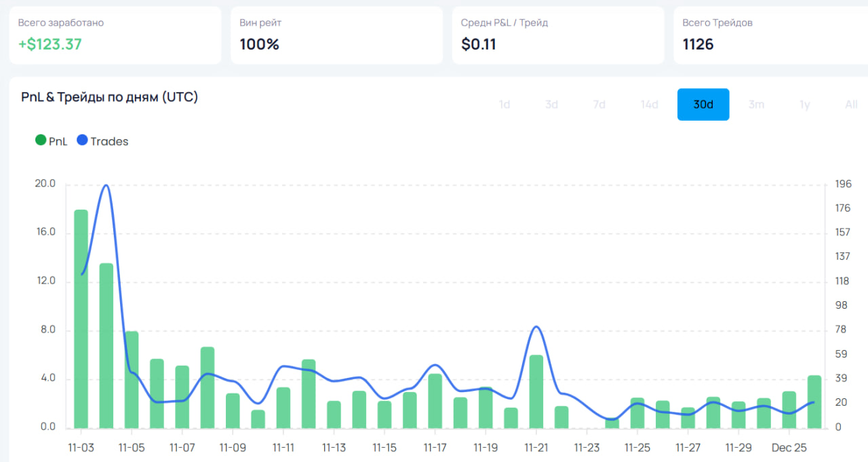868x462 pixels.
Task: Click the Trades line peak near 196
Action: 106,185
